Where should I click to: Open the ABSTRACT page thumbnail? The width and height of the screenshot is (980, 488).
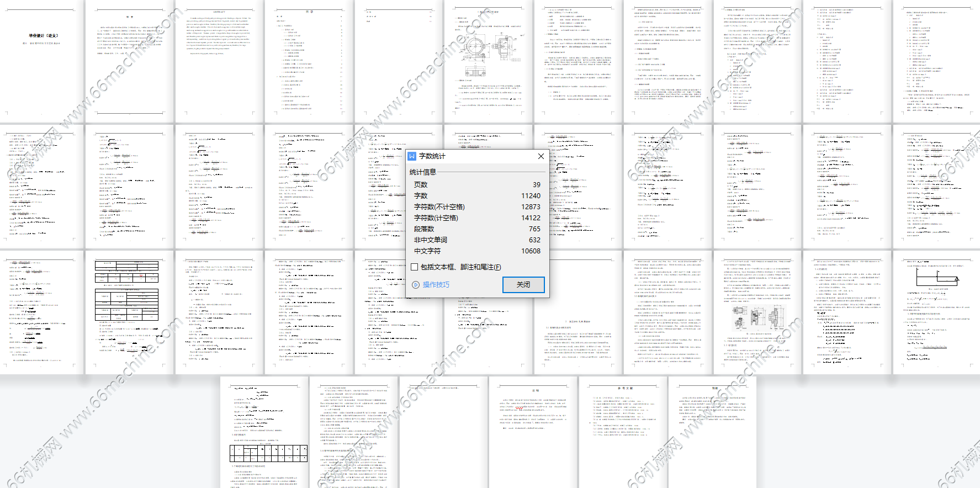click(219, 61)
